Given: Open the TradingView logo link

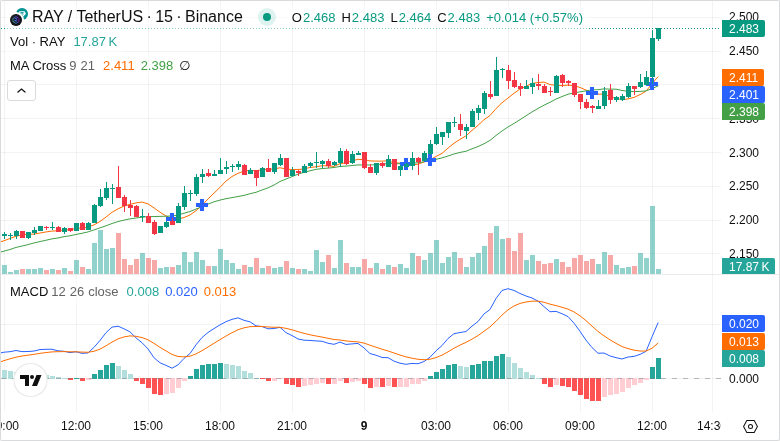Looking at the screenshot, I should point(30,381).
